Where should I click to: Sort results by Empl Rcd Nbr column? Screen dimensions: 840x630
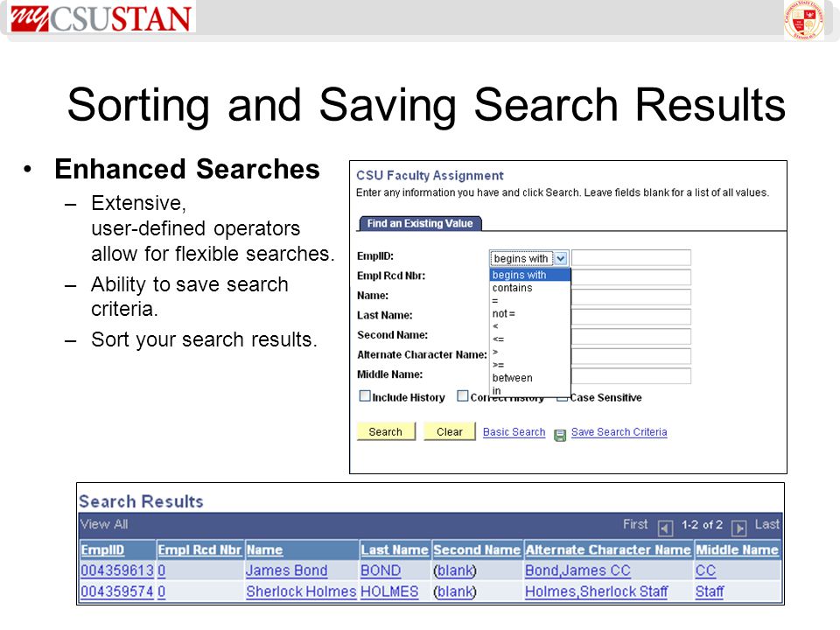click(199, 549)
